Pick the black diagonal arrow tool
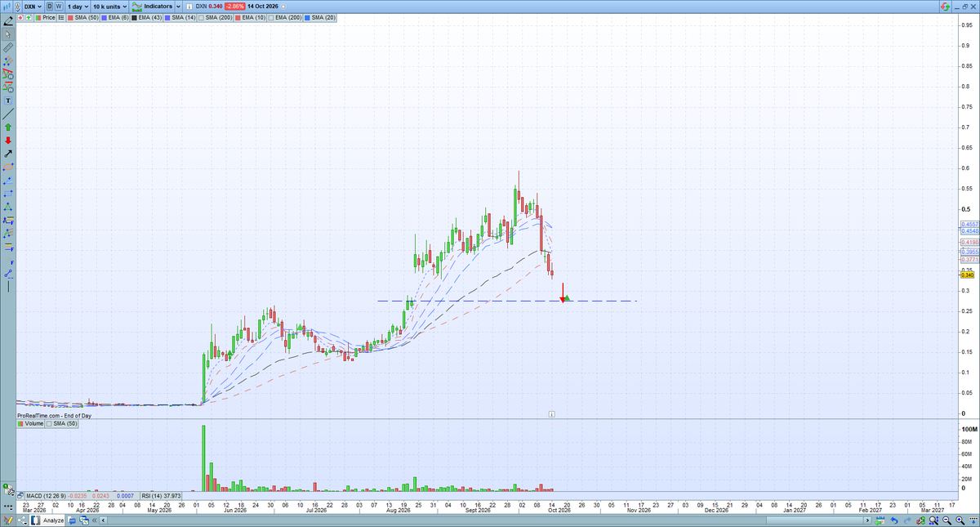The image size is (980, 527). coord(8,154)
